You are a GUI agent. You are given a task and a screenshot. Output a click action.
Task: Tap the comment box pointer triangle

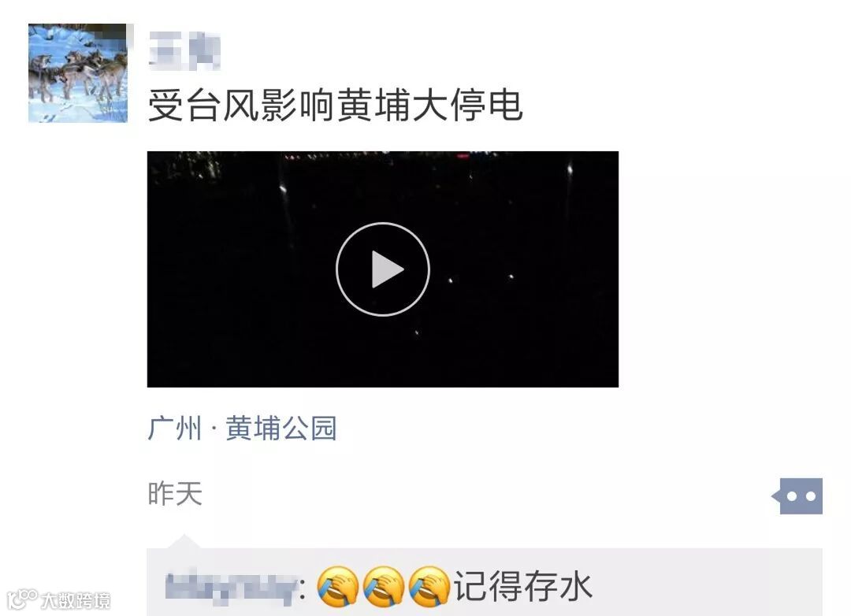pos(184,541)
